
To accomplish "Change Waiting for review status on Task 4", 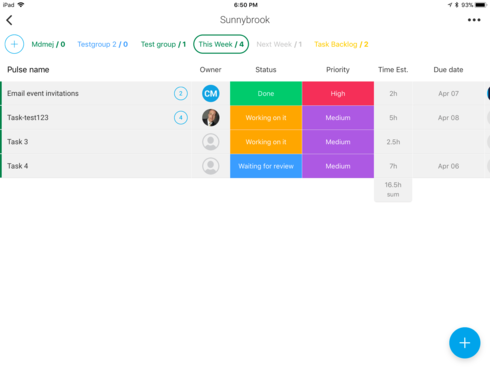I will coord(266,166).
